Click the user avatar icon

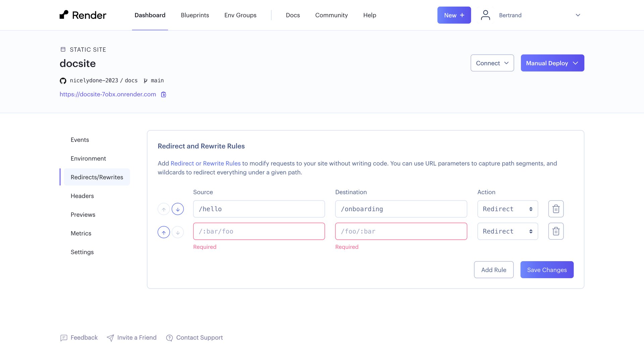[x=485, y=15]
